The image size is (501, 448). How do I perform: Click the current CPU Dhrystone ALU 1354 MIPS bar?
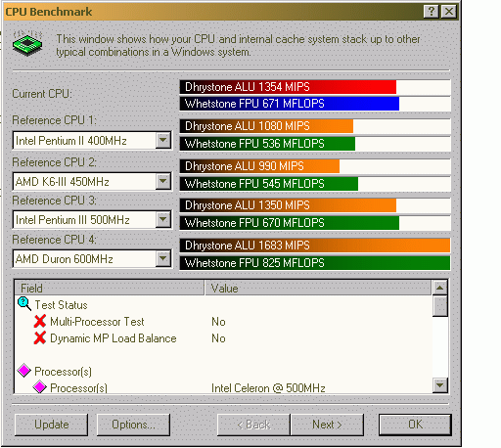[x=315, y=87]
